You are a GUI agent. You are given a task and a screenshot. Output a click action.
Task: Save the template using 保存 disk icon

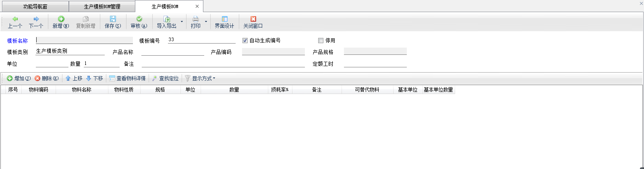pos(113,19)
